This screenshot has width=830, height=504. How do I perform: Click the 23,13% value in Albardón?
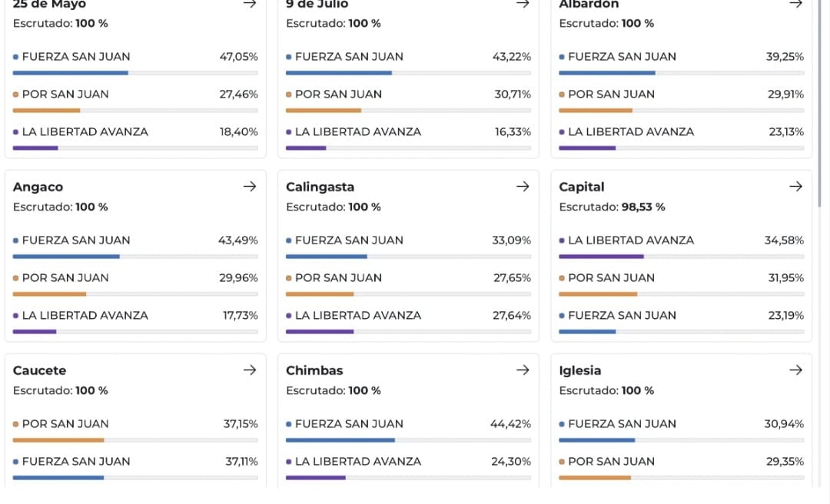(x=787, y=132)
